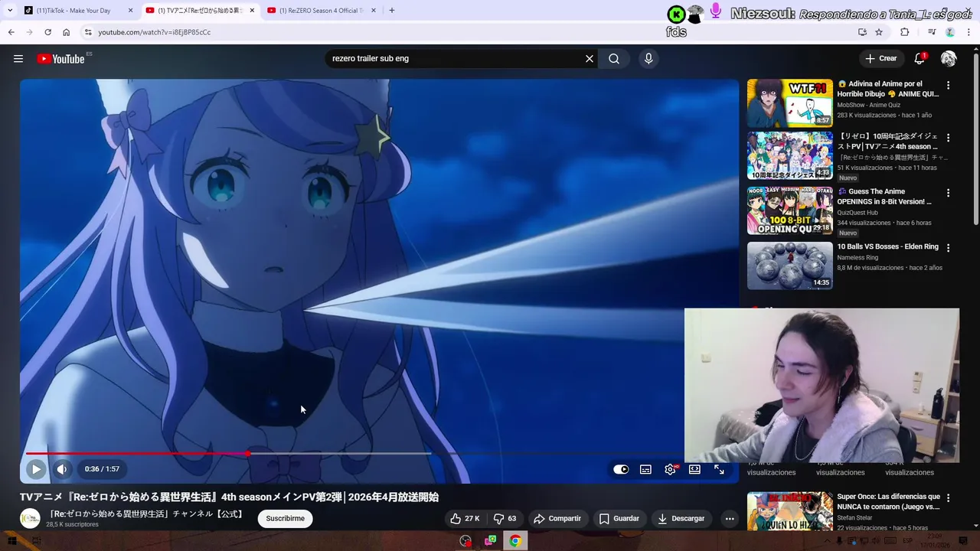
Task: Click the progress bar scrubber dot
Action: (x=248, y=454)
